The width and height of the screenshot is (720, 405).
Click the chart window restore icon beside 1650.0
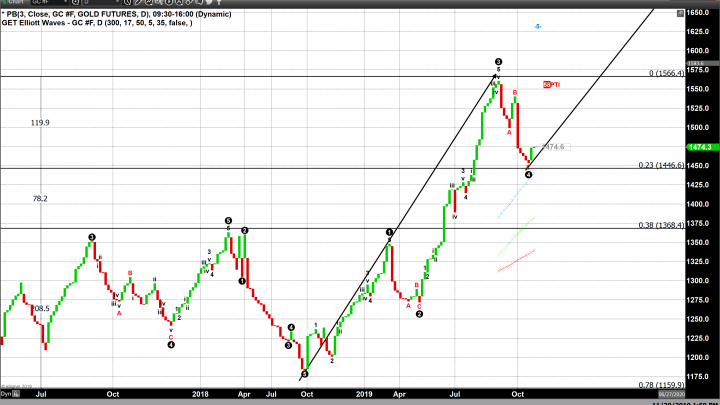pos(680,14)
